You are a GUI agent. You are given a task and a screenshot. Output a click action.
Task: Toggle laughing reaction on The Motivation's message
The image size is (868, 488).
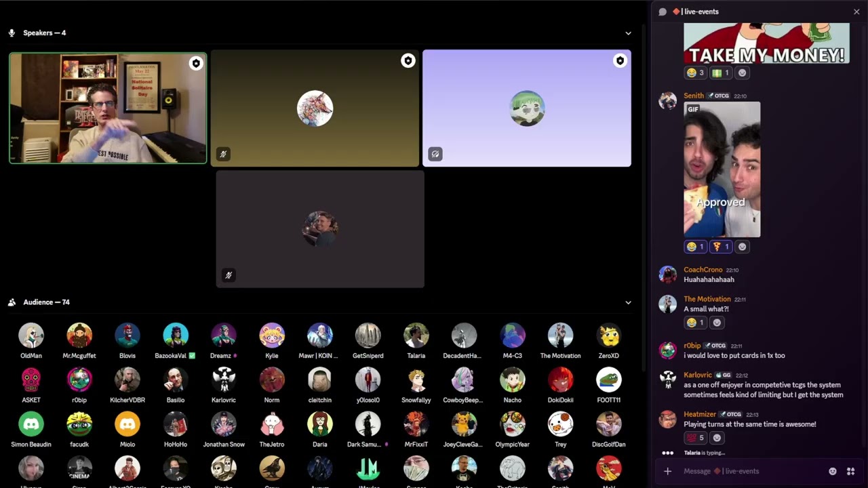(696, 323)
